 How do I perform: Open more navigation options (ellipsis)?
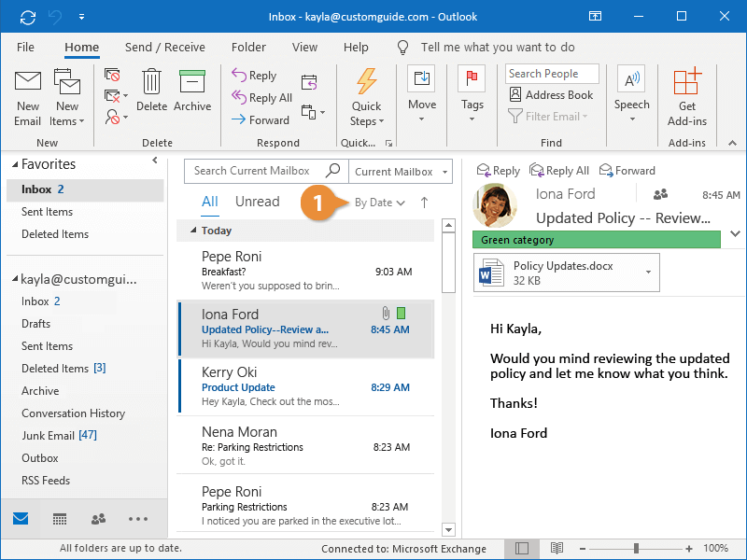[x=138, y=519]
